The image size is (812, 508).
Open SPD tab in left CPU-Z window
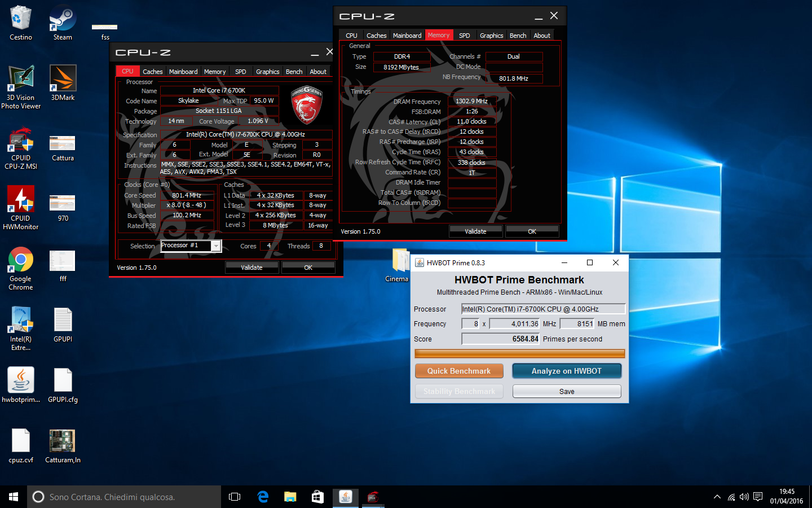[x=241, y=72]
